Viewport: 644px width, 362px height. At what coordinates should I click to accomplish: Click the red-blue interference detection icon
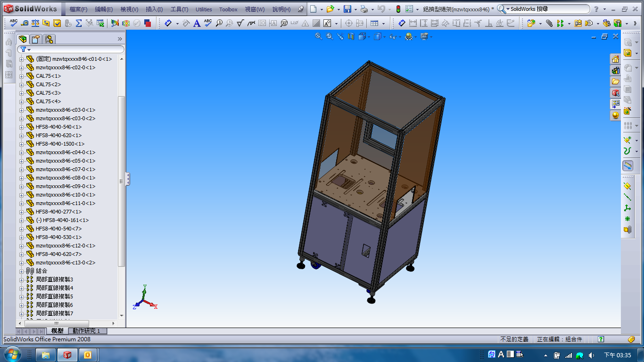(x=148, y=23)
